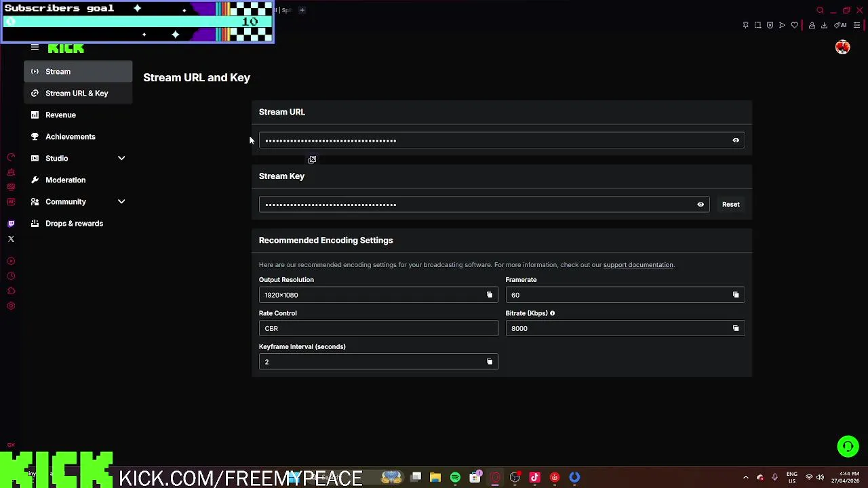This screenshot has width=868, height=488.
Task: Click the pop-out icon below Stream URL
Action: click(312, 159)
